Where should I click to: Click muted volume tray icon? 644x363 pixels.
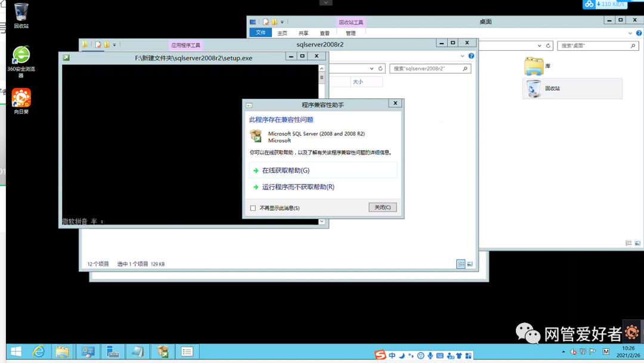[x=574, y=352]
